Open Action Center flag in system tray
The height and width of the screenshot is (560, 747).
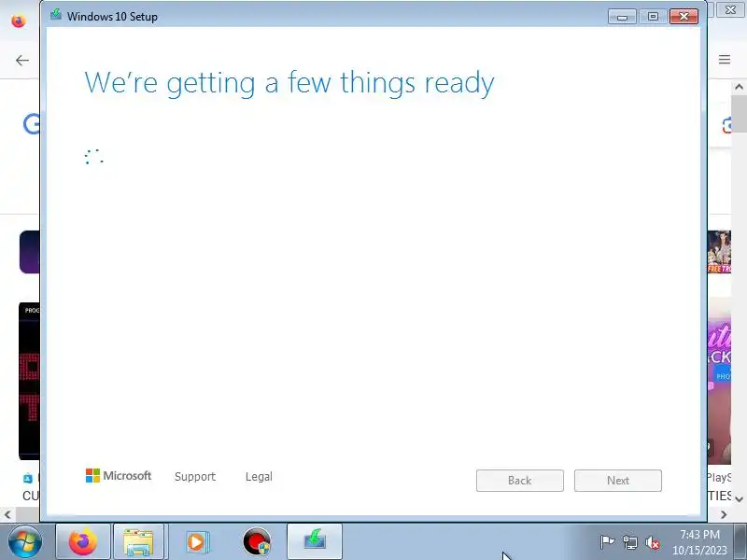coord(607,542)
